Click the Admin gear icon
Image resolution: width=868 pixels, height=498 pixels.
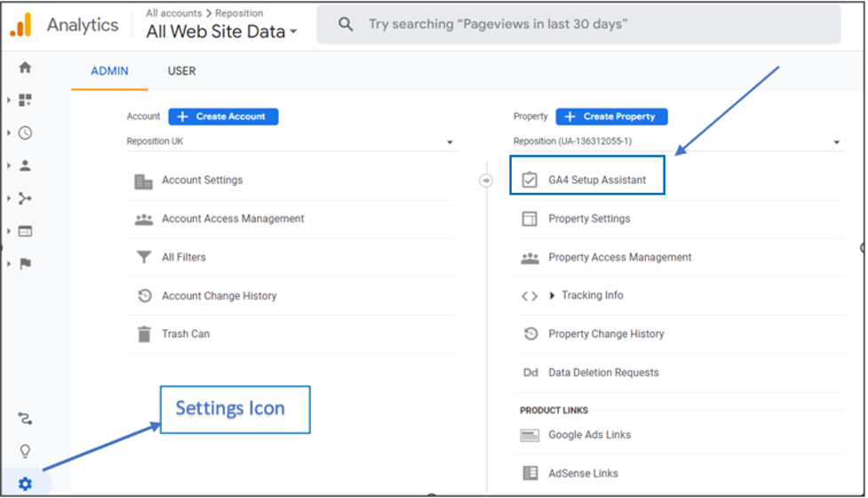click(25, 484)
